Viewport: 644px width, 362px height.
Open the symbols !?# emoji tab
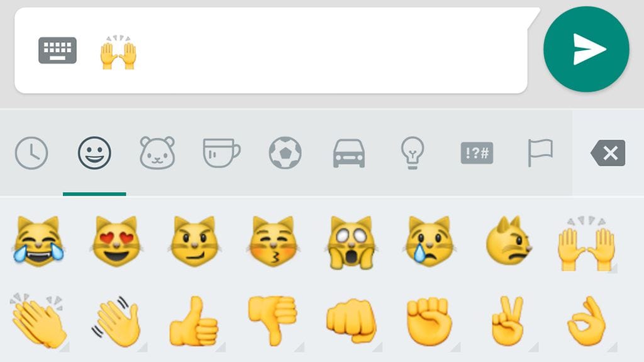pyautogui.click(x=477, y=153)
